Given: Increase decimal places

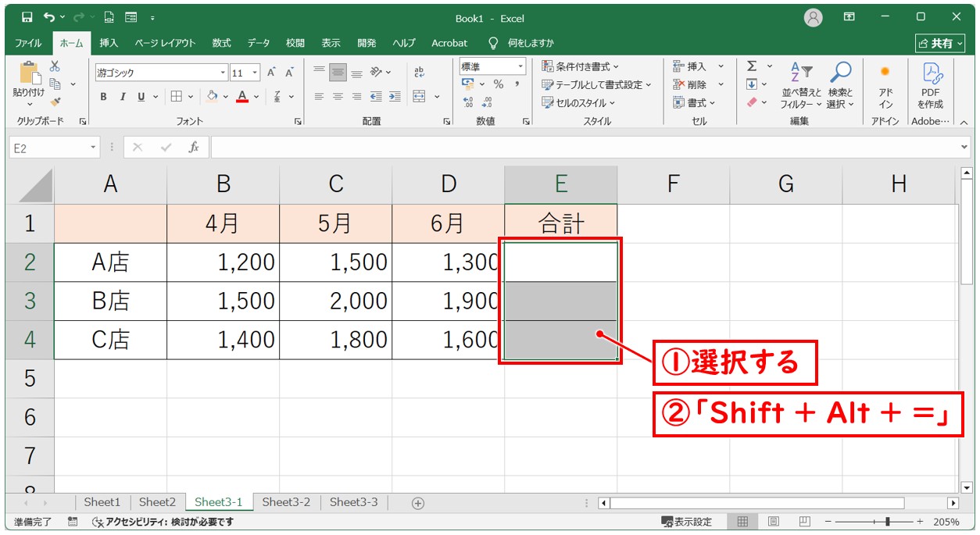Looking at the screenshot, I should pos(468,102).
